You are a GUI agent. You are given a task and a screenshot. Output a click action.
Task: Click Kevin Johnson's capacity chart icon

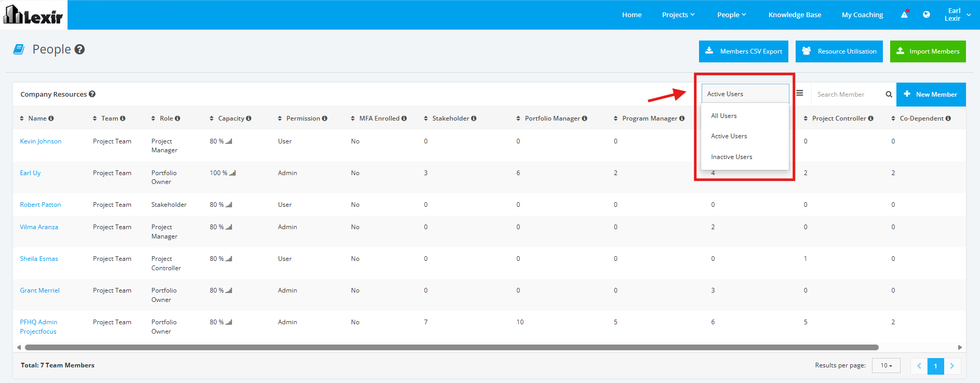[229, 141]
